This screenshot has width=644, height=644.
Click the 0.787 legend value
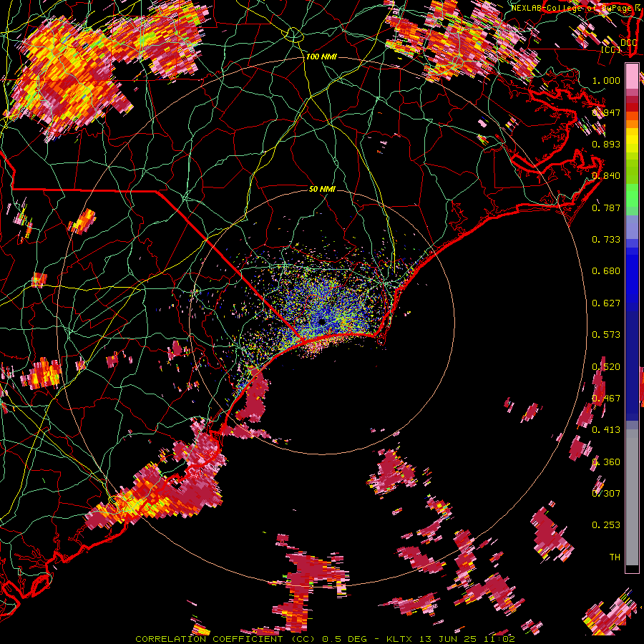606,208
